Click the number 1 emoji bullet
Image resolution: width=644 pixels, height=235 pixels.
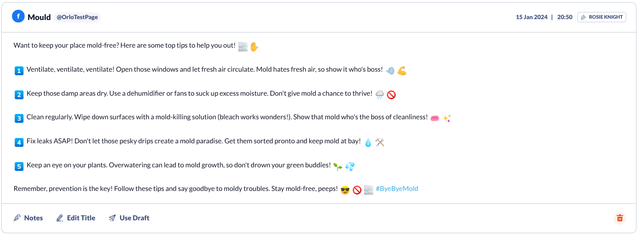point(19,70)
